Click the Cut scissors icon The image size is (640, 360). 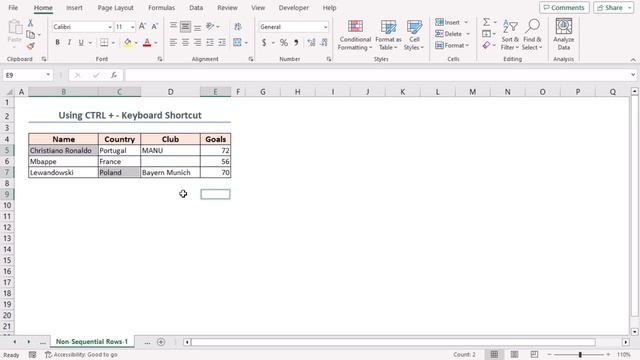[x=30, y=23]
